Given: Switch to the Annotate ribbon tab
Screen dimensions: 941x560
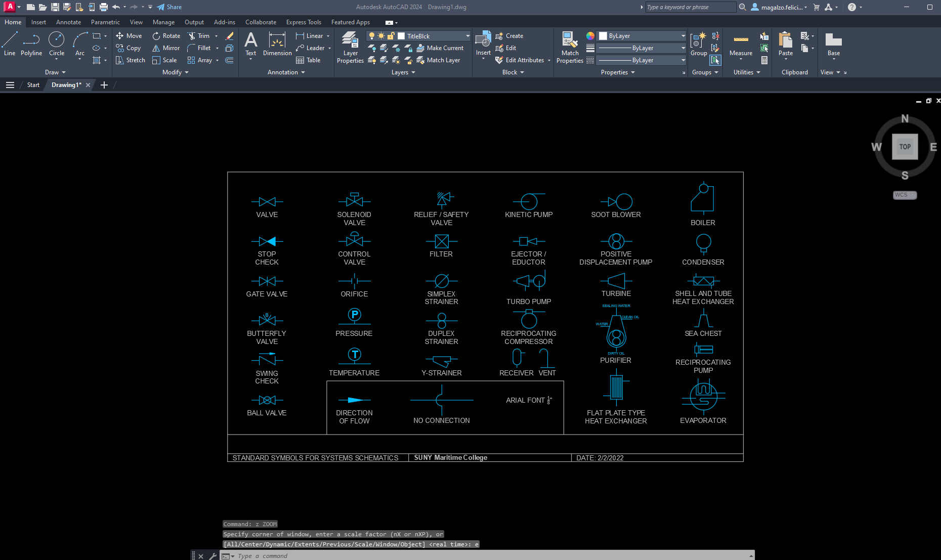Looking at the screenshot, I should point(68,22).
